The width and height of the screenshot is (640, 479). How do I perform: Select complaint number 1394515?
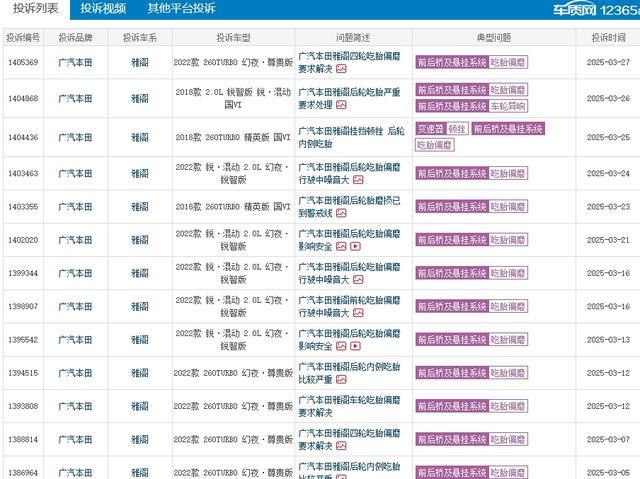[x=23, y=373]
